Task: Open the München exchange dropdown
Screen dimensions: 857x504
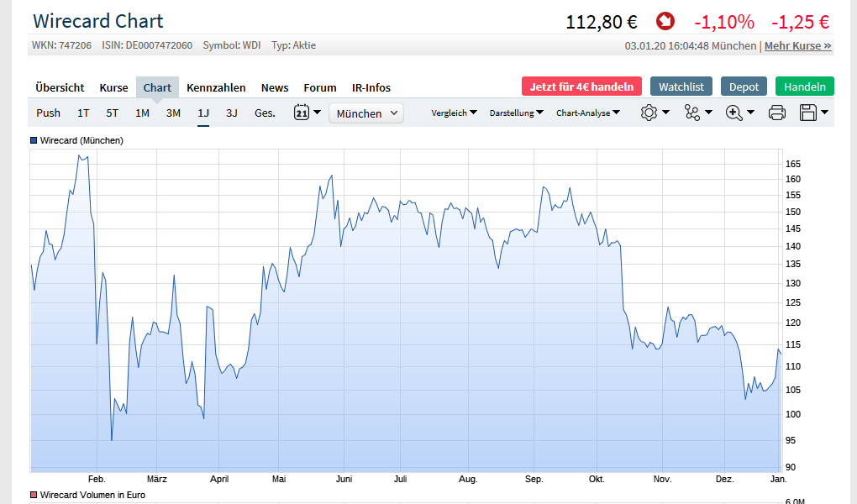Action: click(366, 113)
